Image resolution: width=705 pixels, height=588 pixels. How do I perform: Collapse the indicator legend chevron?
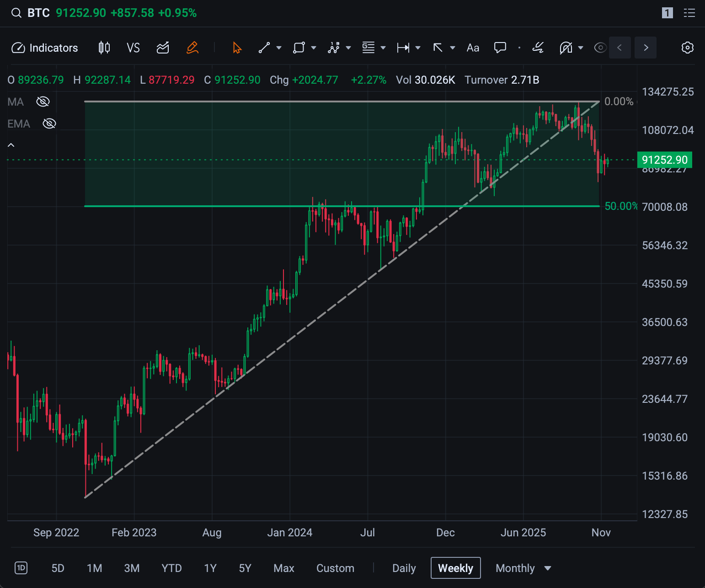11,145
